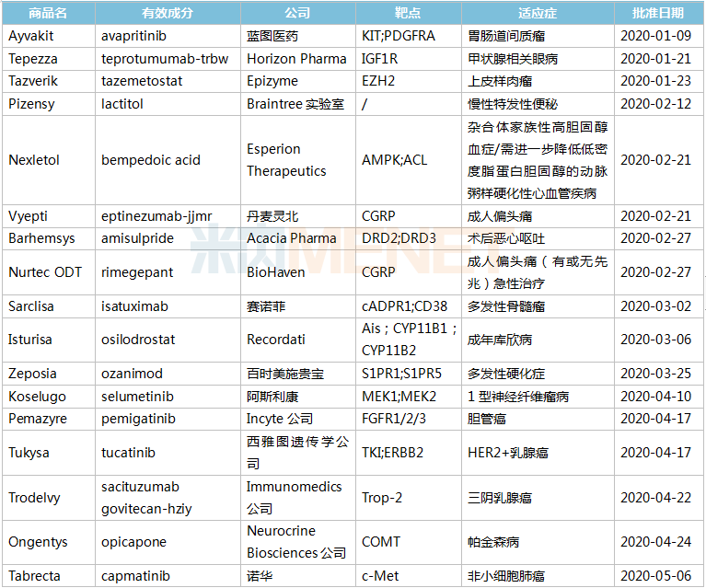Click the 适应症 column header
Viewport: 706px width, 588px height.
tap(538, 13)
